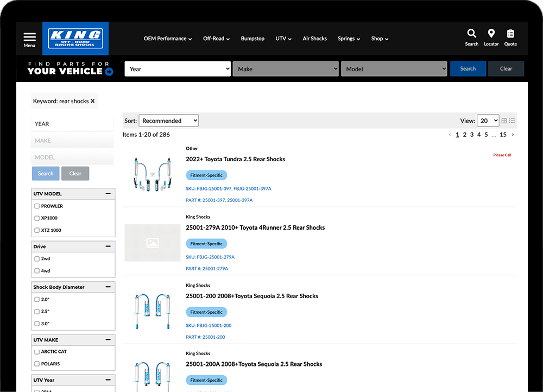
Task: Click the 2008+ Toyota Sequoia product thumbnail
Action: (x=152, y=311)
